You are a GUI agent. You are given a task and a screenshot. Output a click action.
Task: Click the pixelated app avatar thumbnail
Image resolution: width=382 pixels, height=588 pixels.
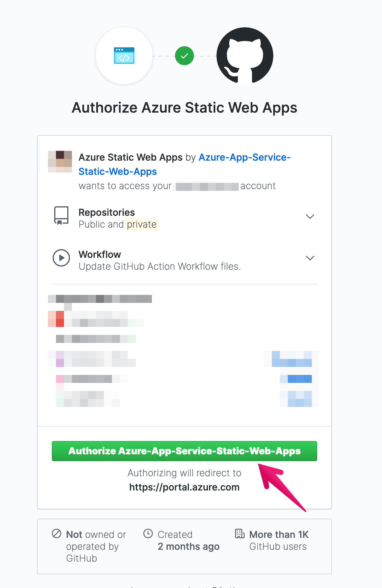pyautogui.click(x=60, y=162)
